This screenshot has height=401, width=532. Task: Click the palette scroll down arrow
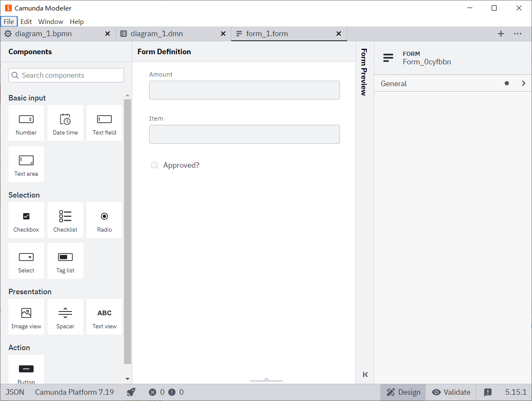[x=128, y=379]
